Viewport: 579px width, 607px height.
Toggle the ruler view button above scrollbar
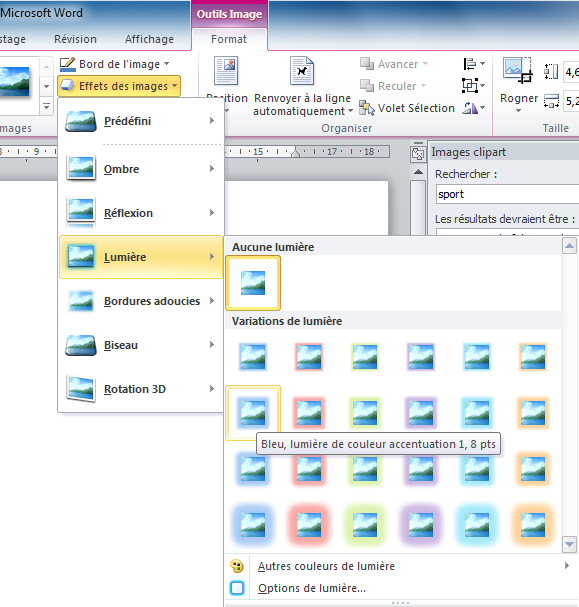pos(418,154)
